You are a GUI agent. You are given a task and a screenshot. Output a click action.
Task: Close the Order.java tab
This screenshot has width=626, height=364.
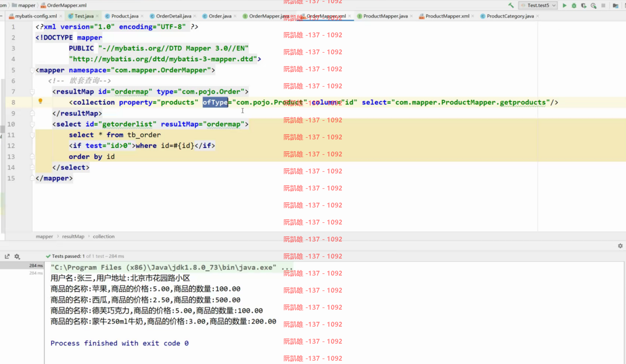point(235,16)
